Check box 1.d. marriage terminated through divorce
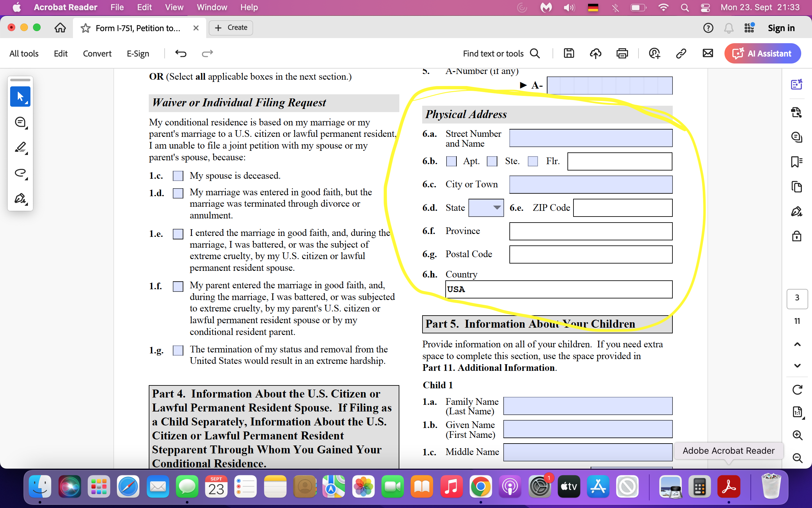 coord(178,193)
